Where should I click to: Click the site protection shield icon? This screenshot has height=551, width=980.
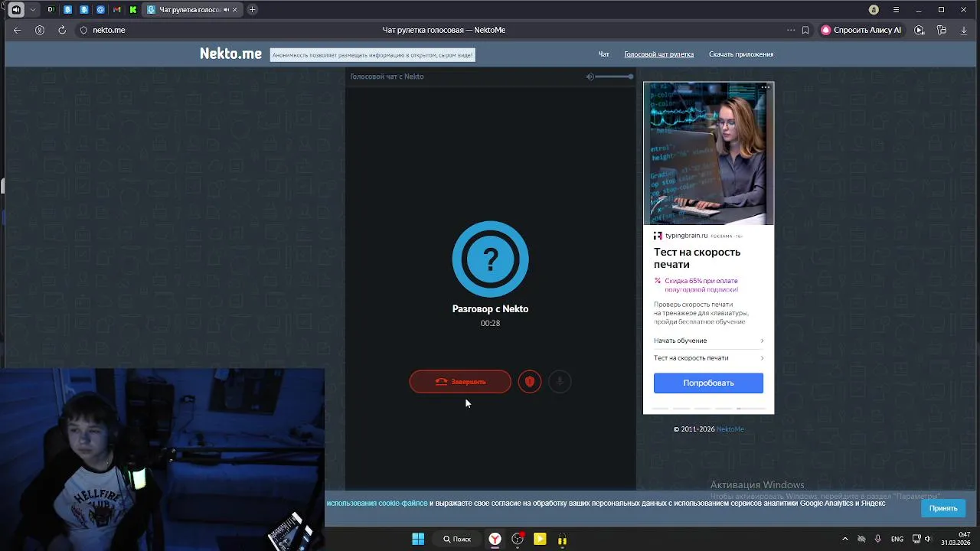coord(83,30)
